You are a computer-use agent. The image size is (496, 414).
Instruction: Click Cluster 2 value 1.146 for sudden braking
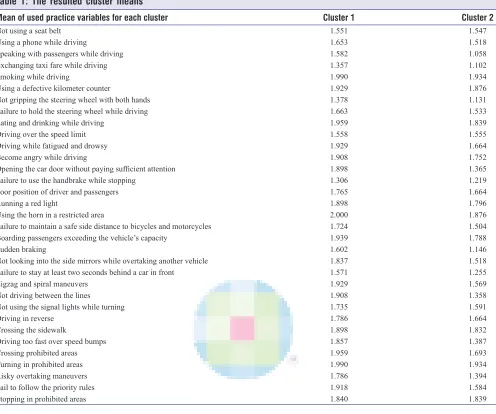(x=477, y=250)
